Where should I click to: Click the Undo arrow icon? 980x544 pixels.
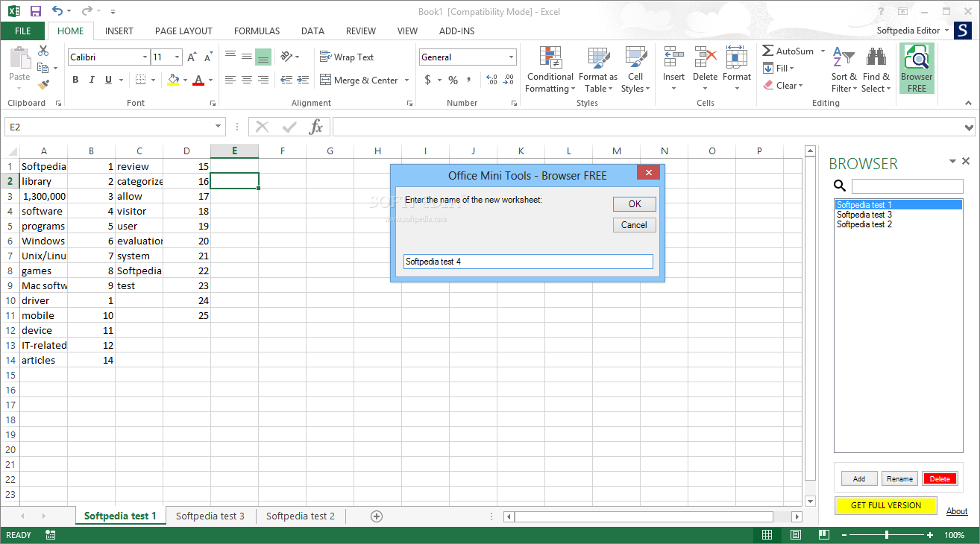(57, 11)
